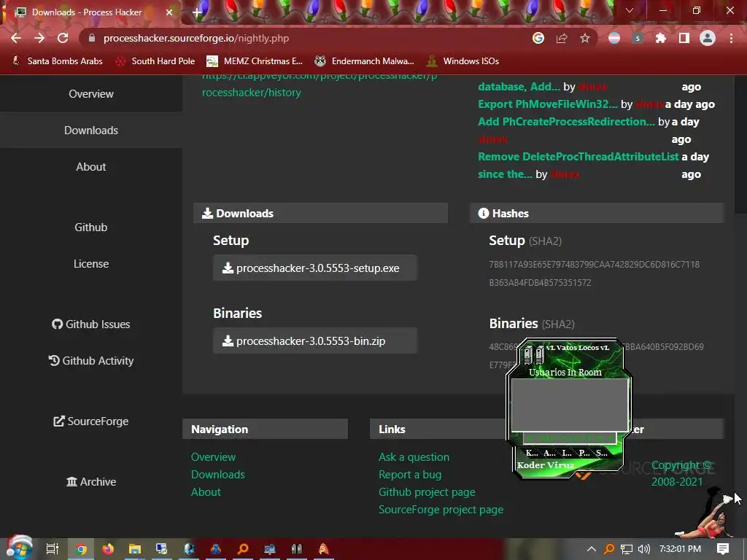Go to Overview in the sidebar

pyautogui.click(x=91, y=94)
